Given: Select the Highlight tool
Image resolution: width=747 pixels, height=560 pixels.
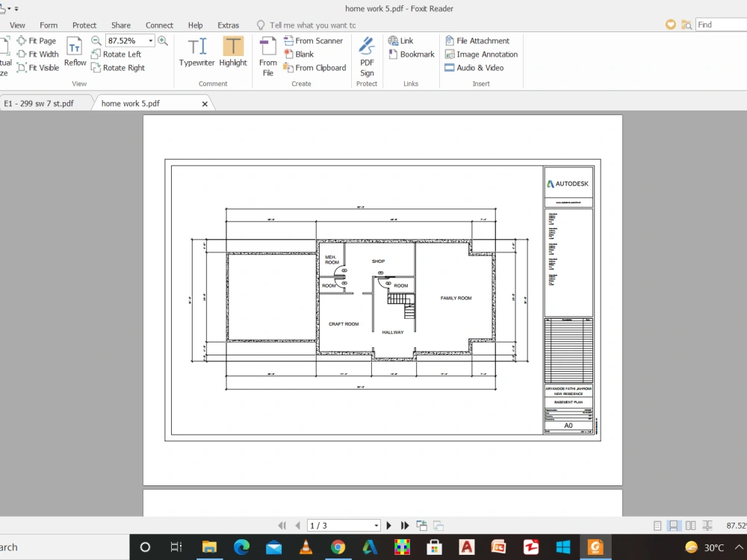Looking at the screenshot, I should 232,52.
